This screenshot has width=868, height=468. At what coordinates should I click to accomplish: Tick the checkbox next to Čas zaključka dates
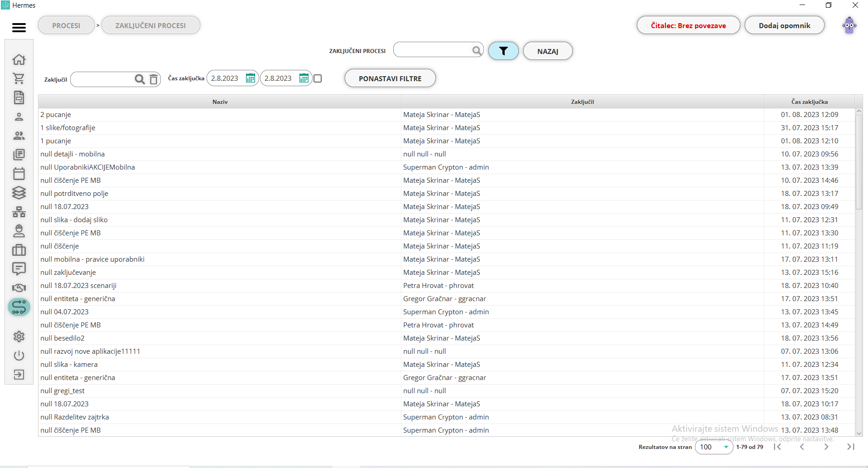(x=318, y=78)
